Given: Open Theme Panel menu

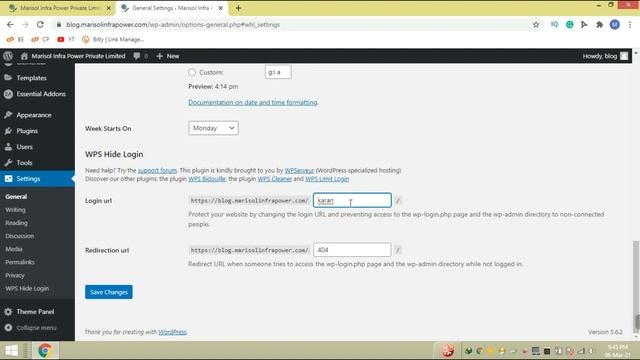Looking at the screenshot, I should tap(35, 311).
